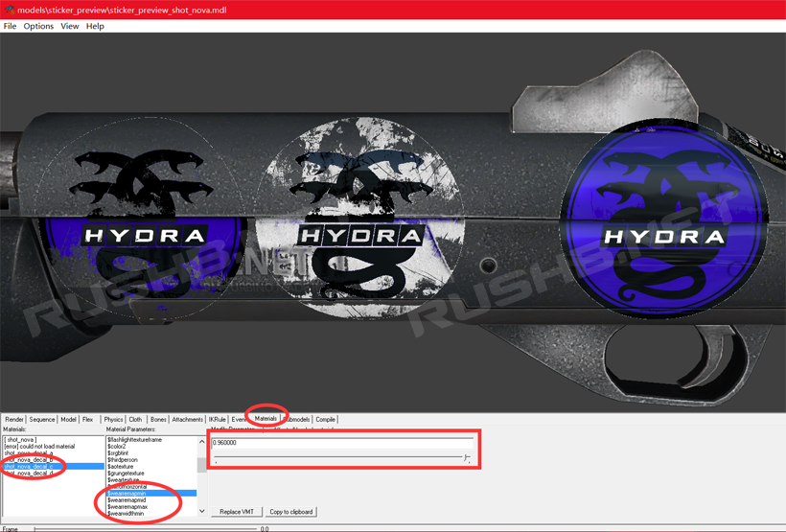Open the File menu
The image size is (786, 532).
point(10,26)
